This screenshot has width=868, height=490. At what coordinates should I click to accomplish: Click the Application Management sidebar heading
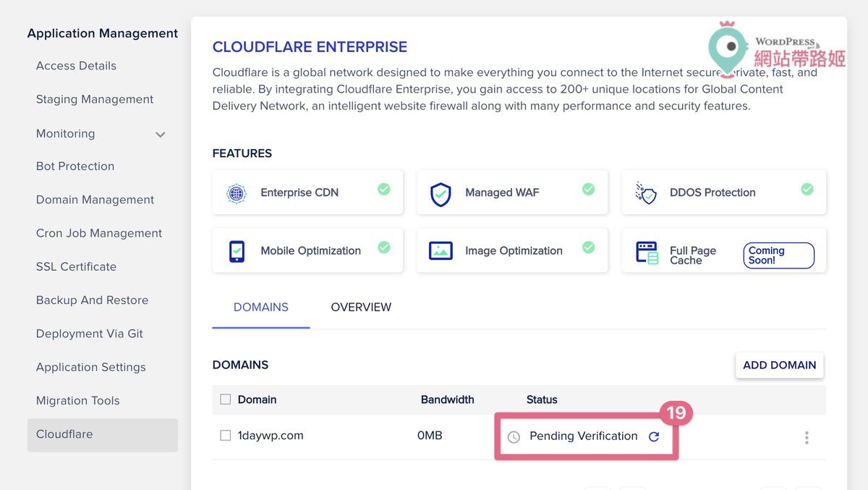click(x=103, y=33)
